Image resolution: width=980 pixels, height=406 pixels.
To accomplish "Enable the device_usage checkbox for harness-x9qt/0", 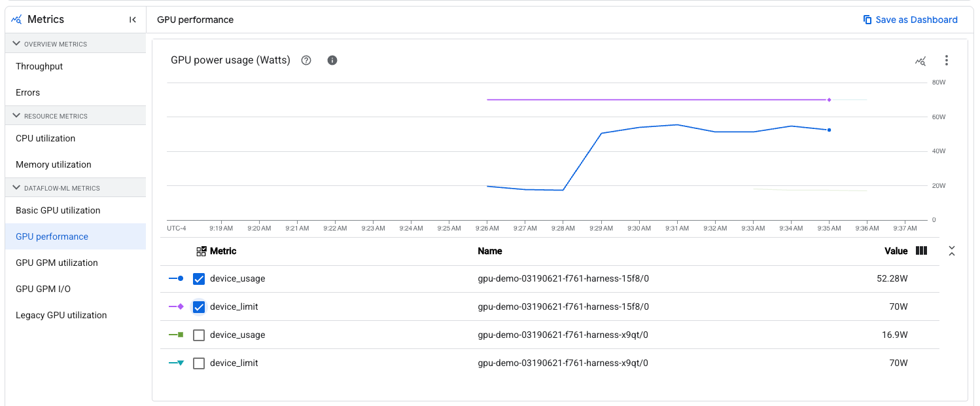I will 198,335.
